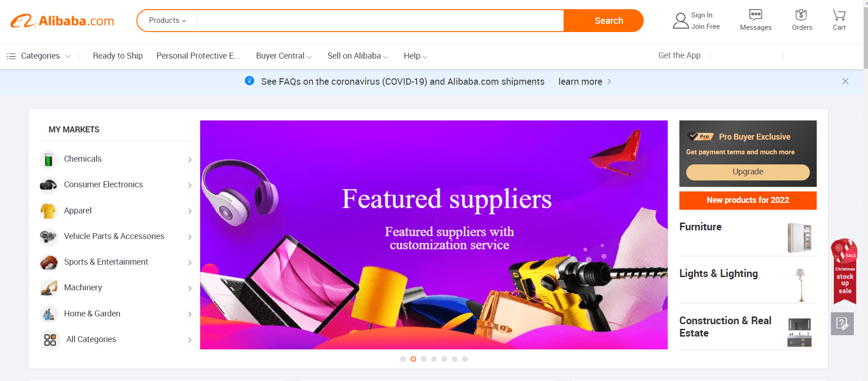Open the Products search type dropdown
The height and width of the screenshot is (381, 868).
coord(168,21)
